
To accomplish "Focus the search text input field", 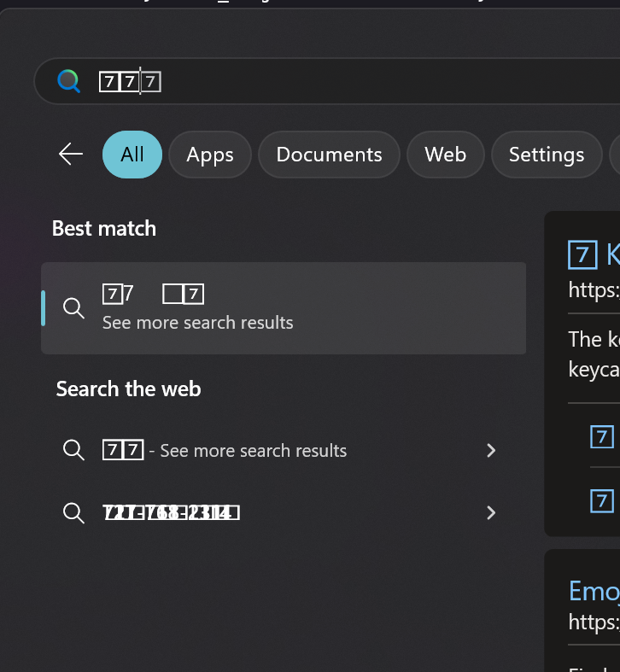I will pyautogui.click(x=342, y=82).
